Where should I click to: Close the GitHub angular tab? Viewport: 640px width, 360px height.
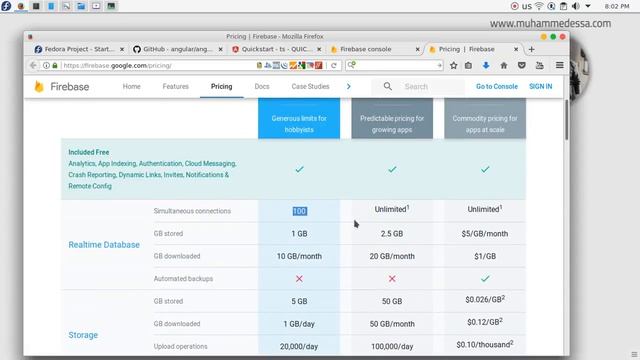point(220,49)
